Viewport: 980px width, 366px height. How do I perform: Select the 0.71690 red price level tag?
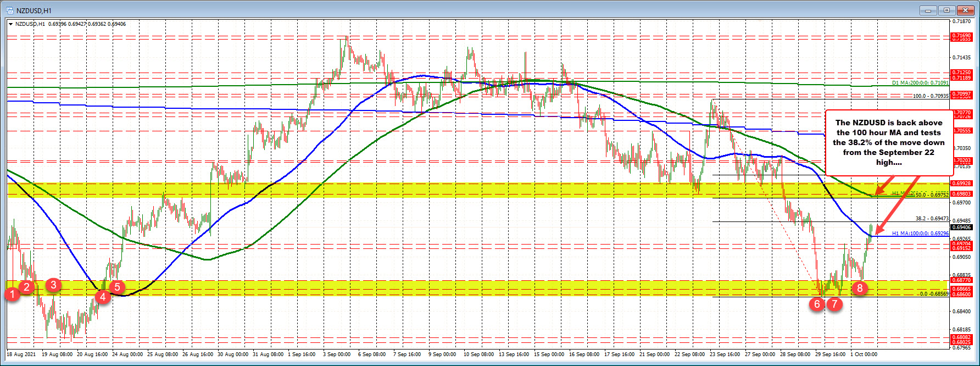(962, 36)
